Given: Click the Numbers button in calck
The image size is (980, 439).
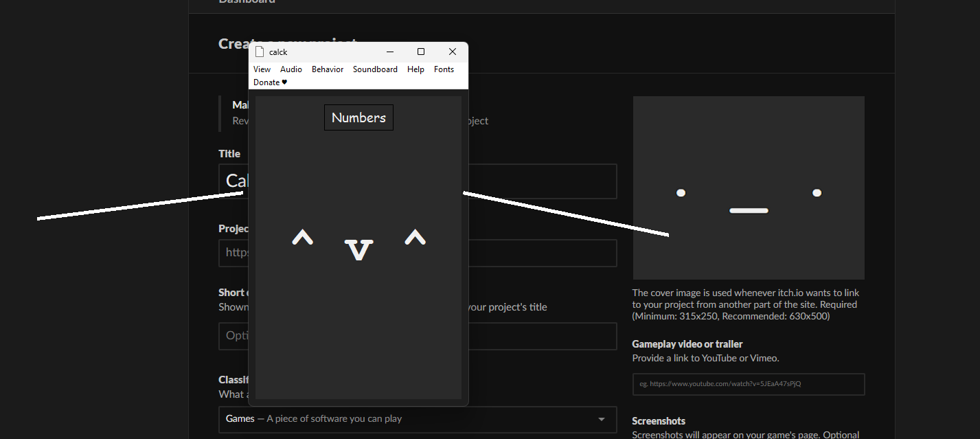Looking at the screenshot, I should coord(358,117).
